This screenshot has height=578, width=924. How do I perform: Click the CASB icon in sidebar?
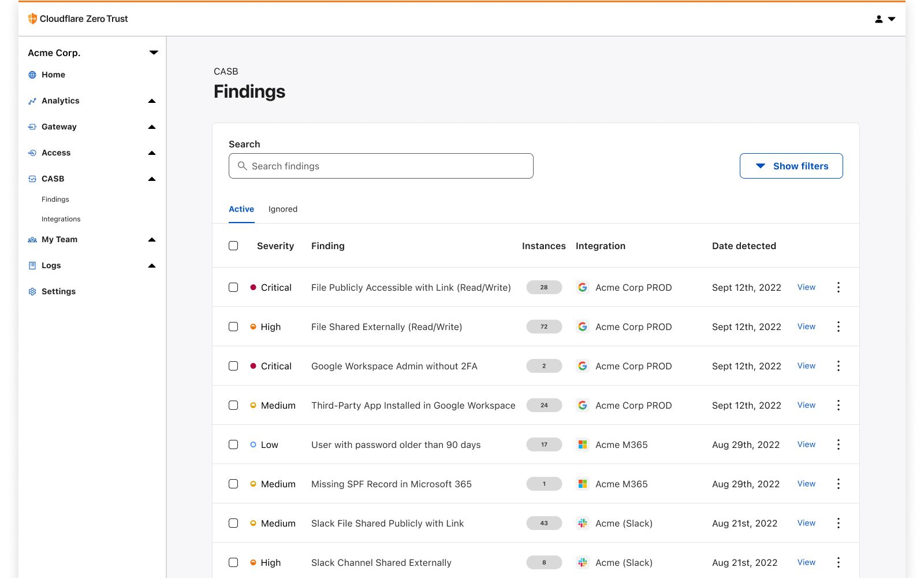(32, 179)
